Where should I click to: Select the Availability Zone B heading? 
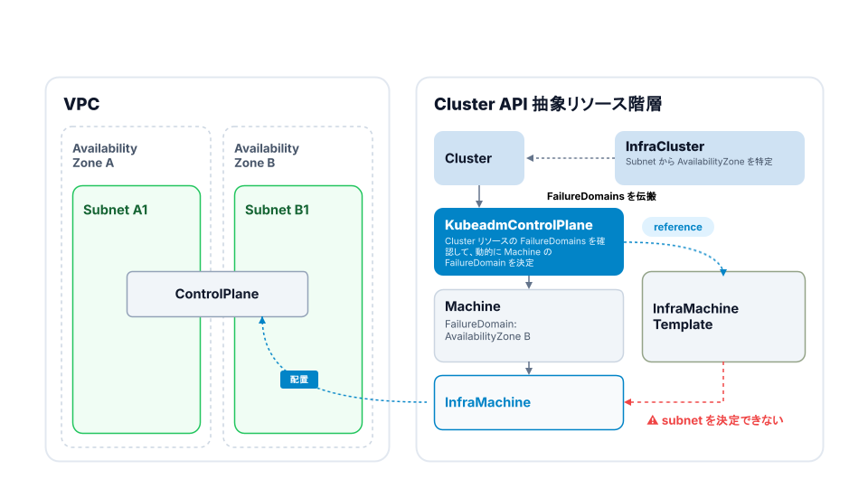[x=266, y=155]
